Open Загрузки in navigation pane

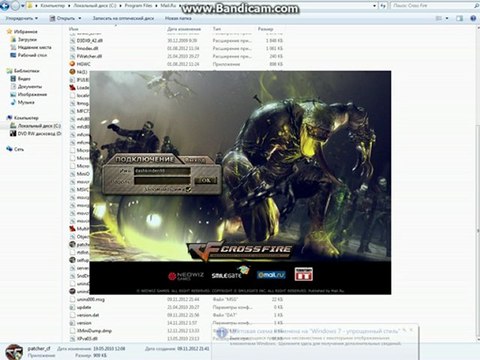(x=27, y=39)
